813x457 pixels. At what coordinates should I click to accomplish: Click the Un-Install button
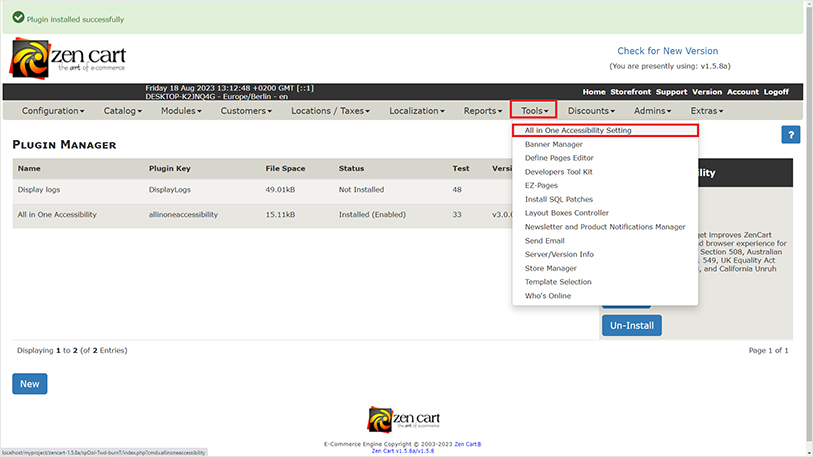(x=632, y=325)
